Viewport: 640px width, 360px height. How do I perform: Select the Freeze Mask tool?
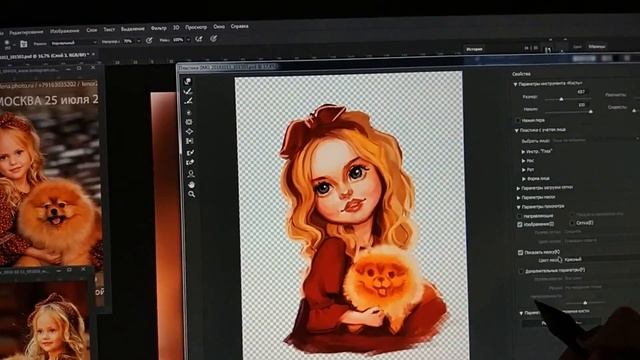(190, 153)
